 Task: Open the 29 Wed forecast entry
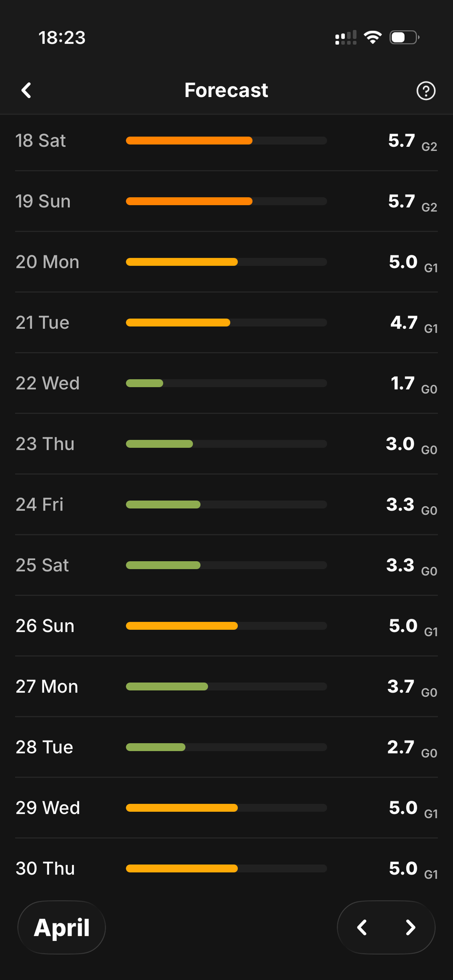coord(226,807)
